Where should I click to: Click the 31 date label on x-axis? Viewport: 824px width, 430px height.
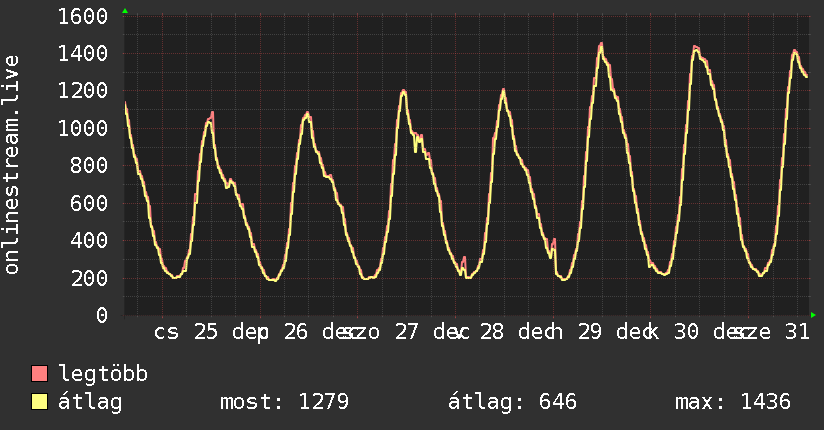[x=797, y=332]
